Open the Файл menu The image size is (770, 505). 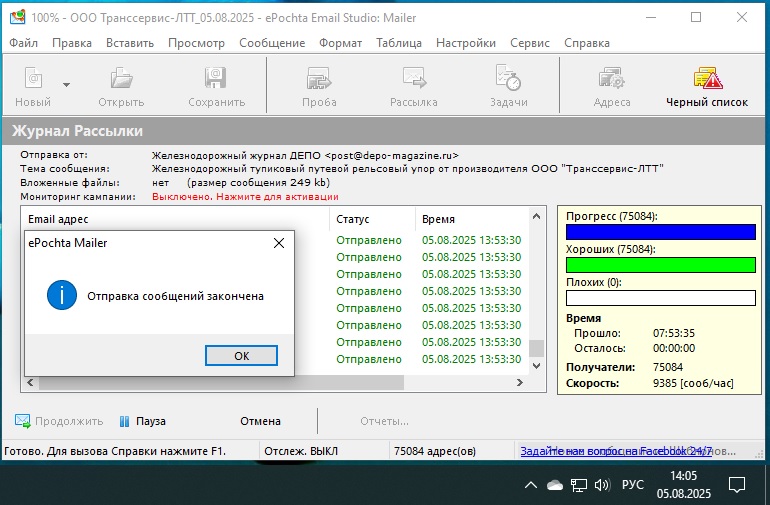click(x=24, y=43)
